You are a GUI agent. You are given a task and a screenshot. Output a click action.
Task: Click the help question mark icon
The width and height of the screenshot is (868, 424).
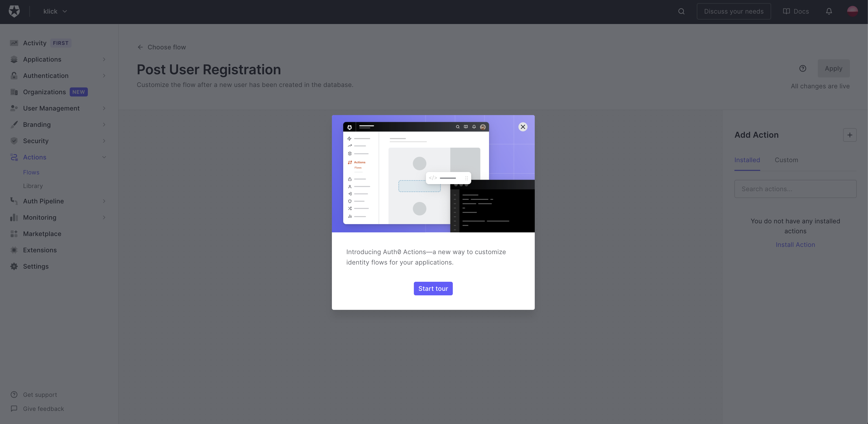[x=803, y=69]
